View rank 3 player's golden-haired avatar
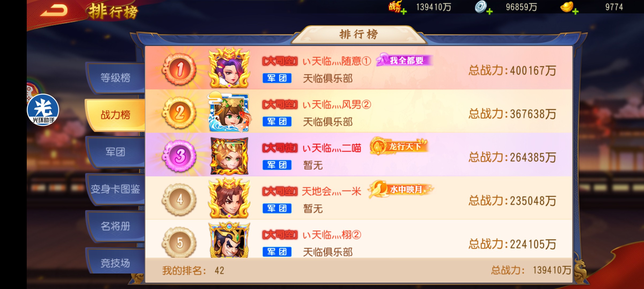This screenshot has height=289, width=644. click(229, 156)
